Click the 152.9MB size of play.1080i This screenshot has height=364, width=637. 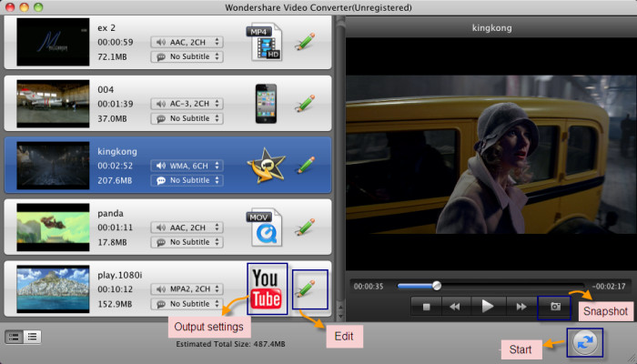pos(115,304)
